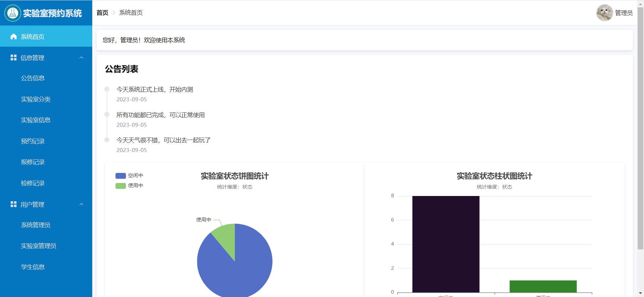This screenshot has width=644, height=297.
Task: Click the home icon beside 系统首页
Action: 13,37
